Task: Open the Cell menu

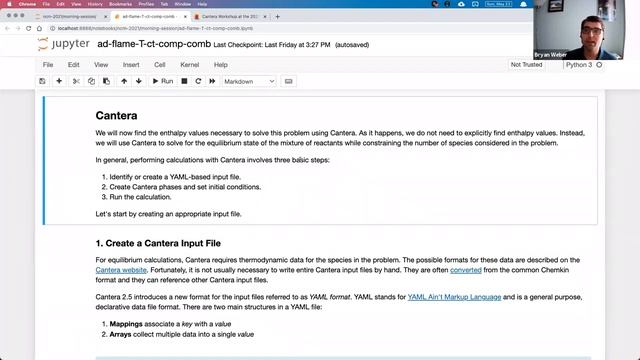Action: point(160,65)
